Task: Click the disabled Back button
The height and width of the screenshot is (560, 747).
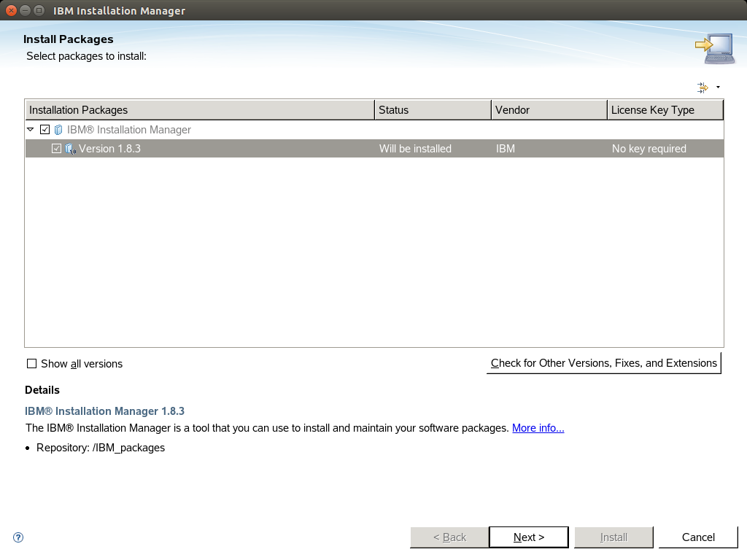Action: click(x=449, y=537)
